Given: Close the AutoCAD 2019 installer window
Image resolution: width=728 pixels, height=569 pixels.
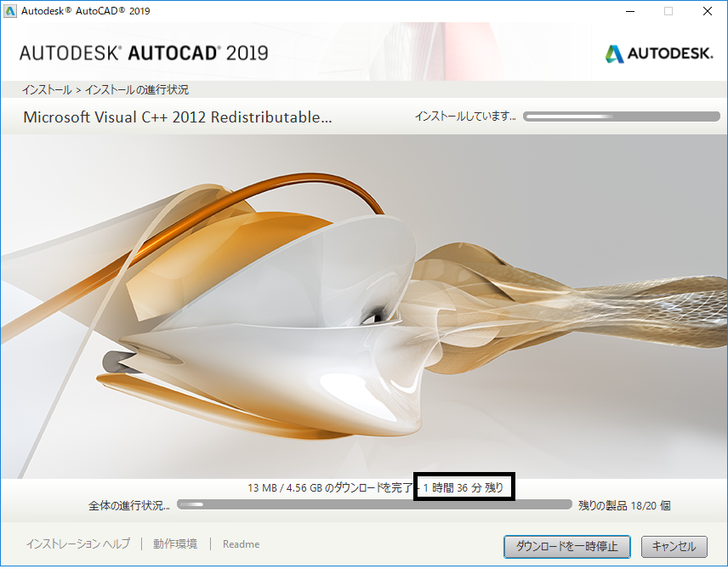Looking at the screenshot, I should [707, 11].
